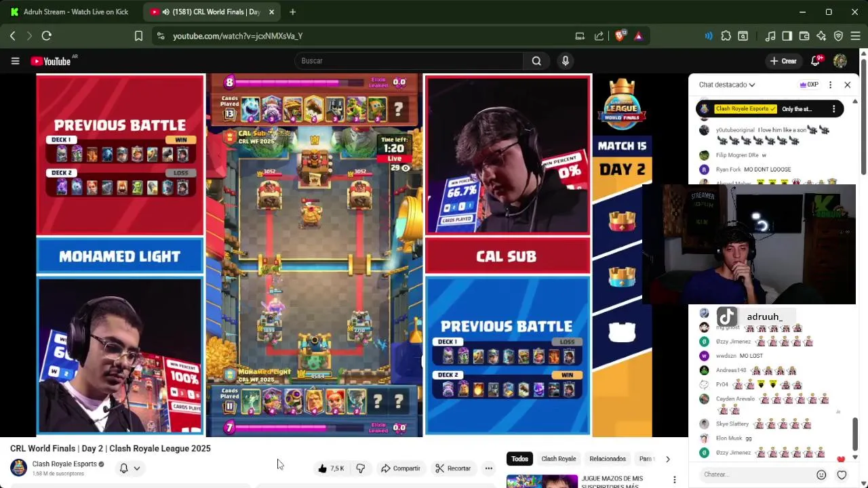This screenshot has height=488, width=868.
Task: Click the browser URL address field
Action: pyautogui.click(x=366, y=36)
